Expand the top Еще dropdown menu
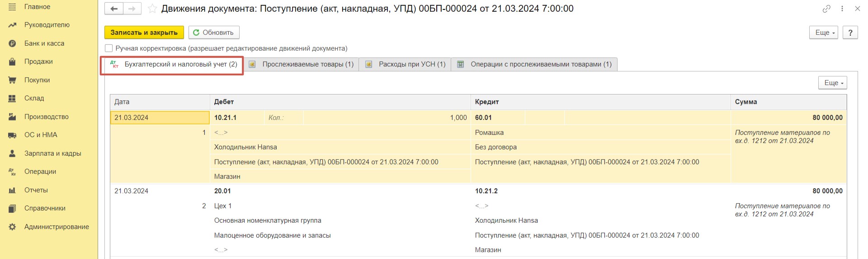This screenshot has width=868, height=259. pyautogui.click(x=824, y=33)
